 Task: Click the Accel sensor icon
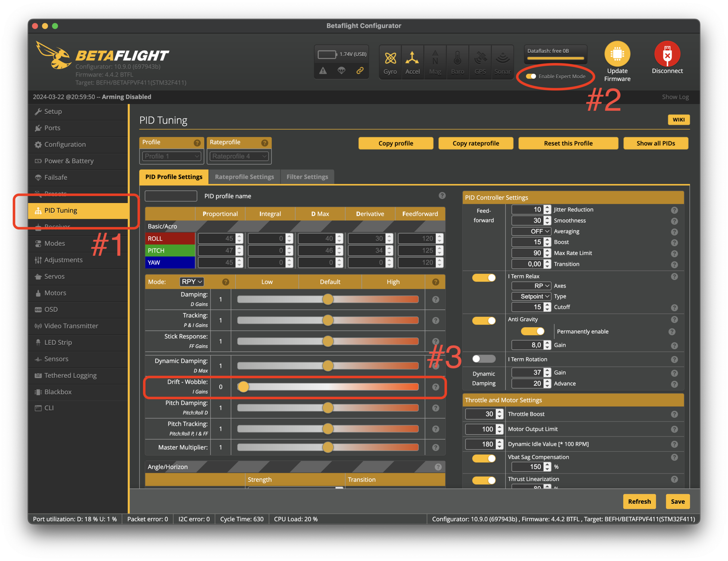pyautogui.click(x=412, y=62)
